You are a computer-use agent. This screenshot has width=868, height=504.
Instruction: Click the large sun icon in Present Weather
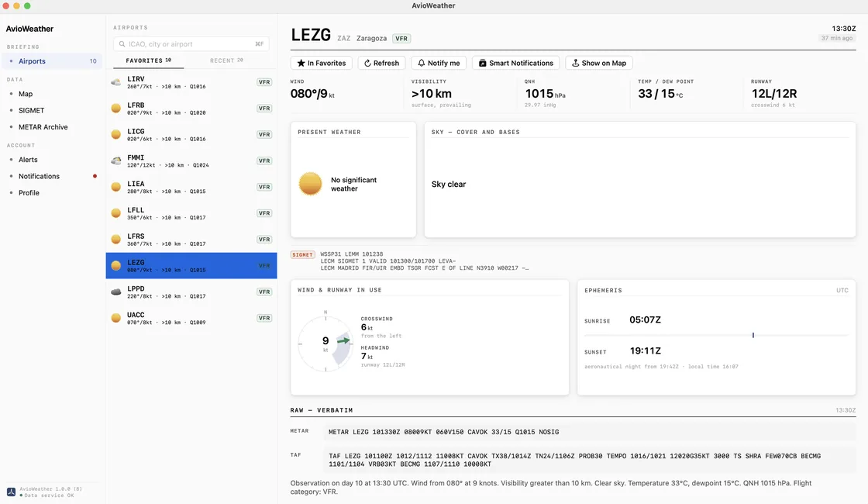click(311, 184)
